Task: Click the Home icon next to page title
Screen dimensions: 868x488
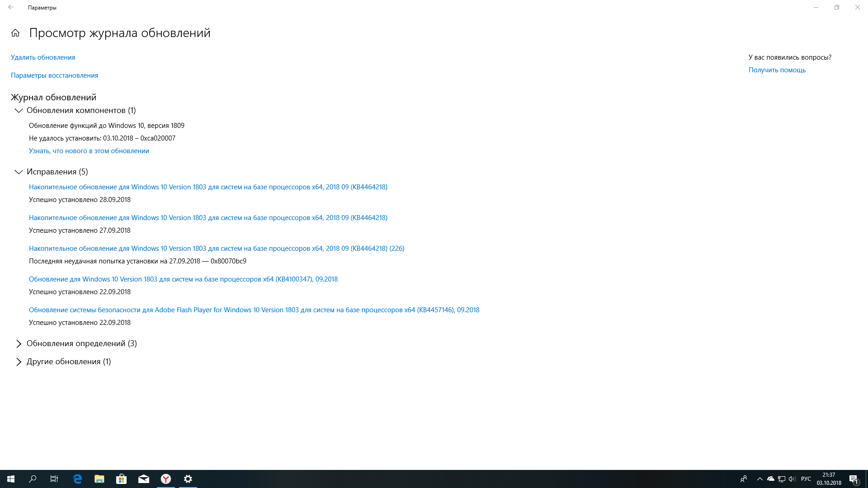Action: (15, 33)
